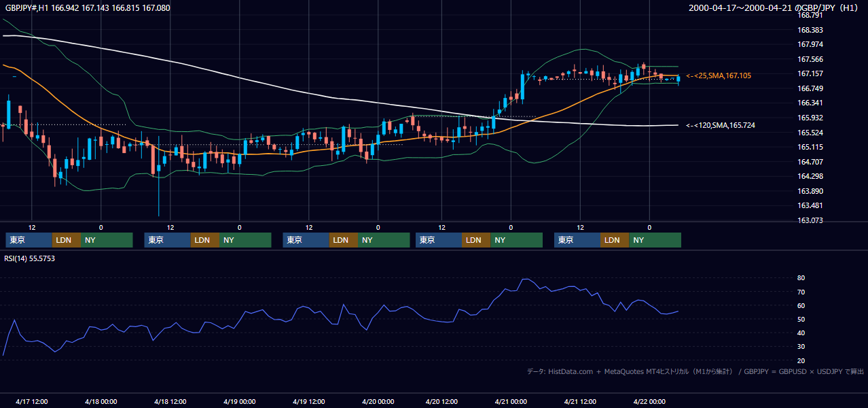
Task: Click price axis value 163.890
Action: click(x=810, y=191)
